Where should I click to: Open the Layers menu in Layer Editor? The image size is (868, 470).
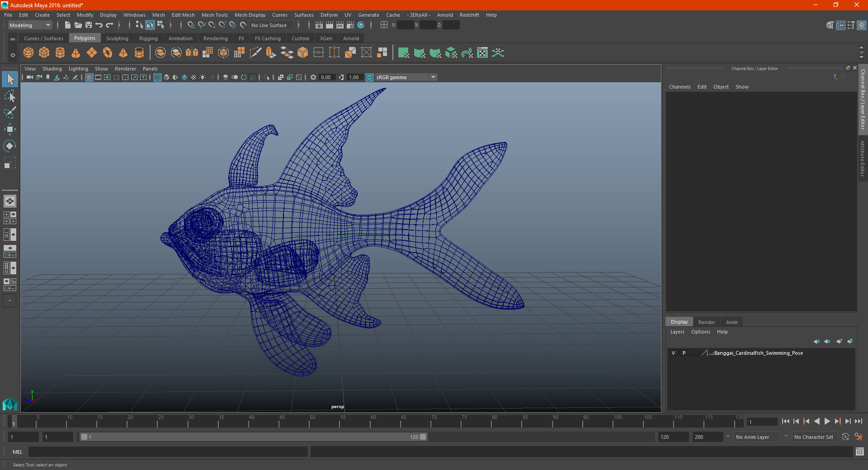click(677, 332)
